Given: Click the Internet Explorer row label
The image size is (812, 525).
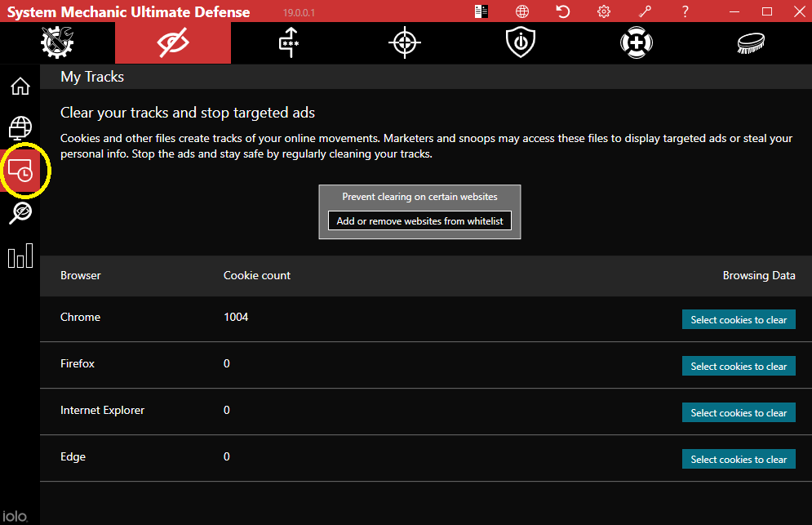Looking at the screenshot, I should (102, 410).
